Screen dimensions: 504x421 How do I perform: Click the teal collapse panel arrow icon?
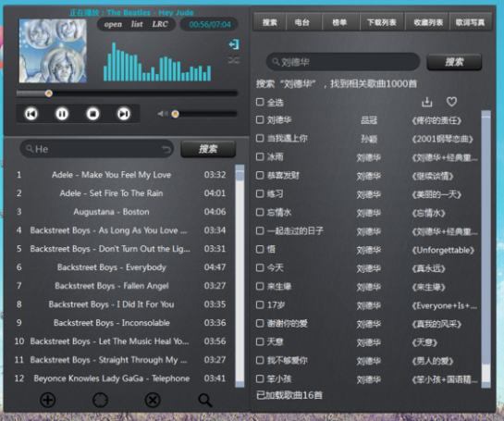[x=234, y=44]
